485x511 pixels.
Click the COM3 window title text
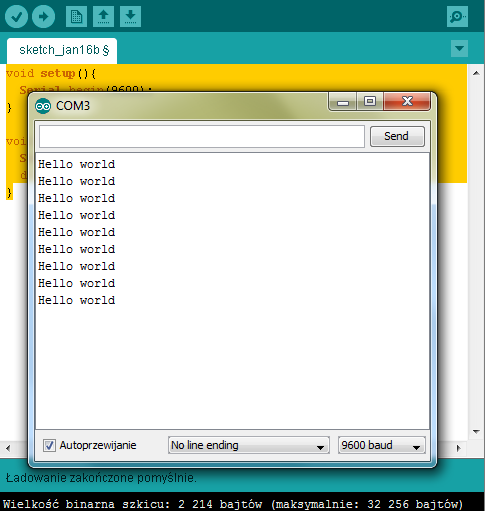click(73, 106)
